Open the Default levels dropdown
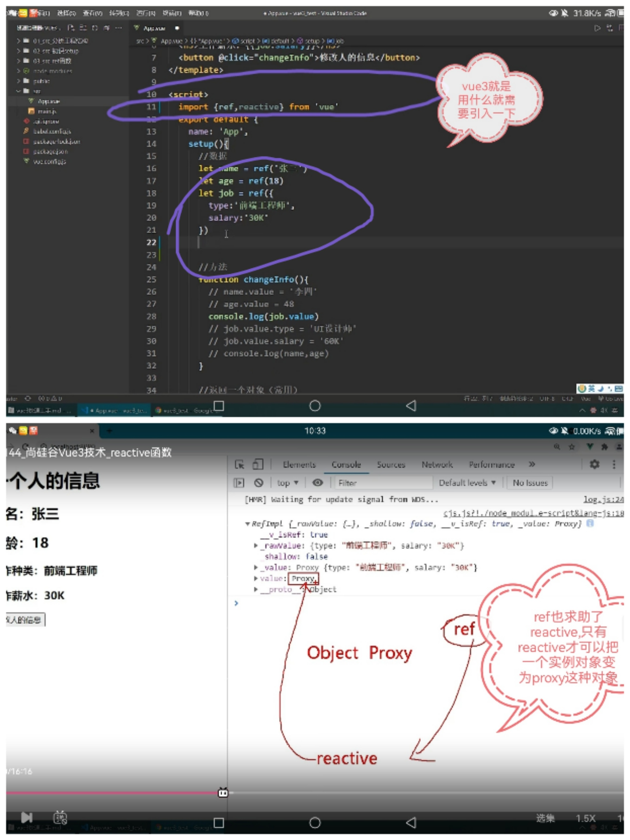Screen dimensions: 630x840 pyautogui.click(x=467, y=483)
